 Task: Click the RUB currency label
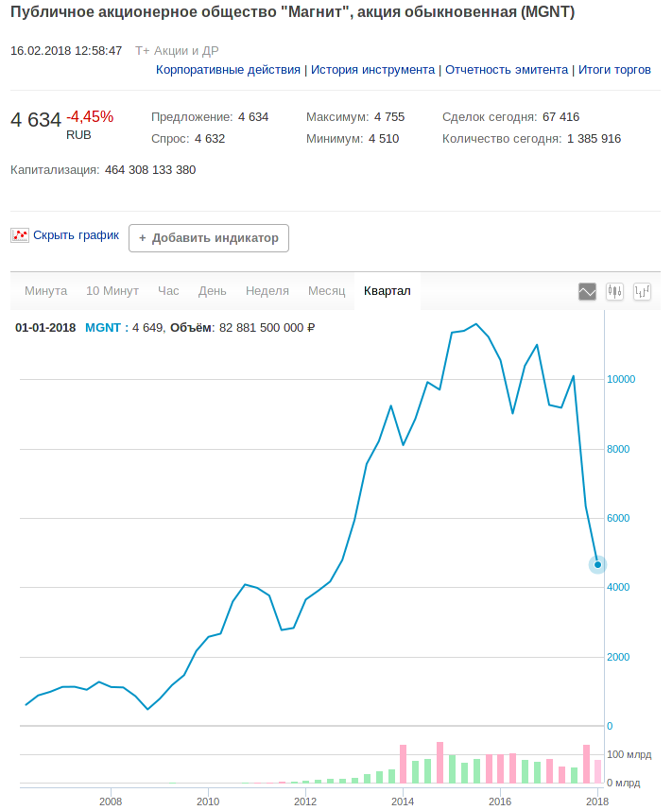coord(78,135)
